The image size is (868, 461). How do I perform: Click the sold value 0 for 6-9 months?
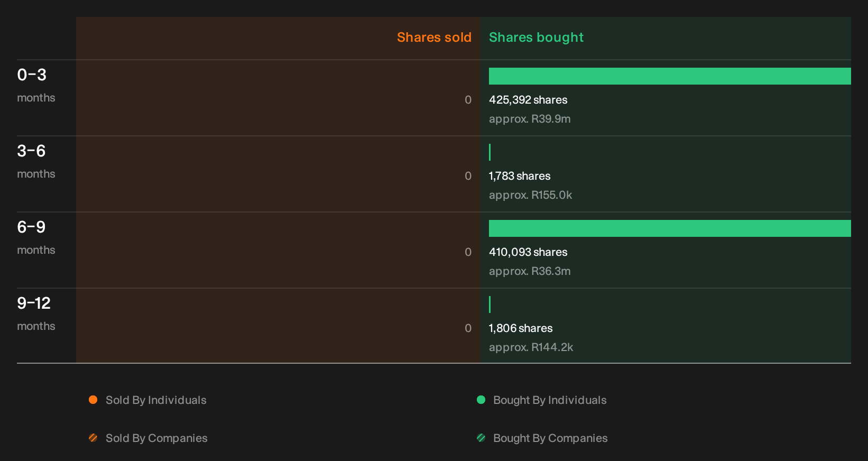[x=468, y=252]
